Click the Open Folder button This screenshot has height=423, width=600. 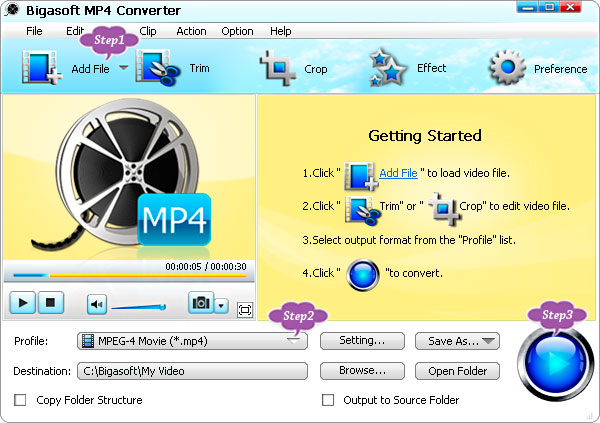457,371
